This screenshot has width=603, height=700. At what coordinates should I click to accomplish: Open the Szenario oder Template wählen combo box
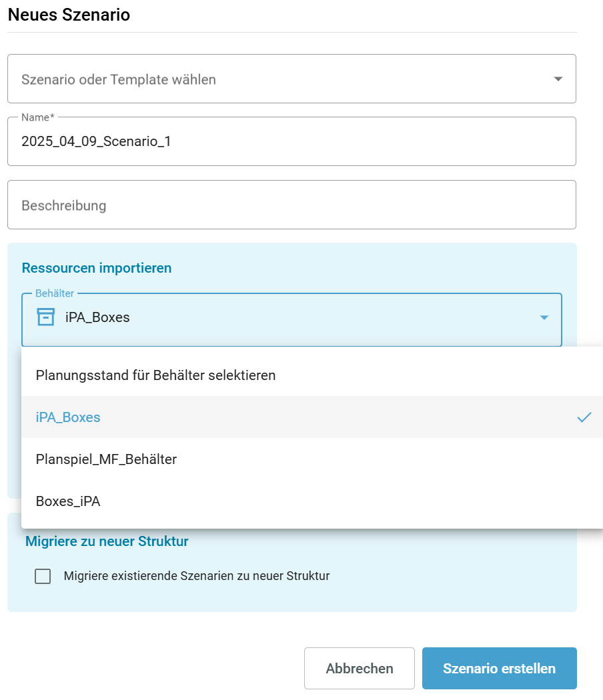click(291, 79)
